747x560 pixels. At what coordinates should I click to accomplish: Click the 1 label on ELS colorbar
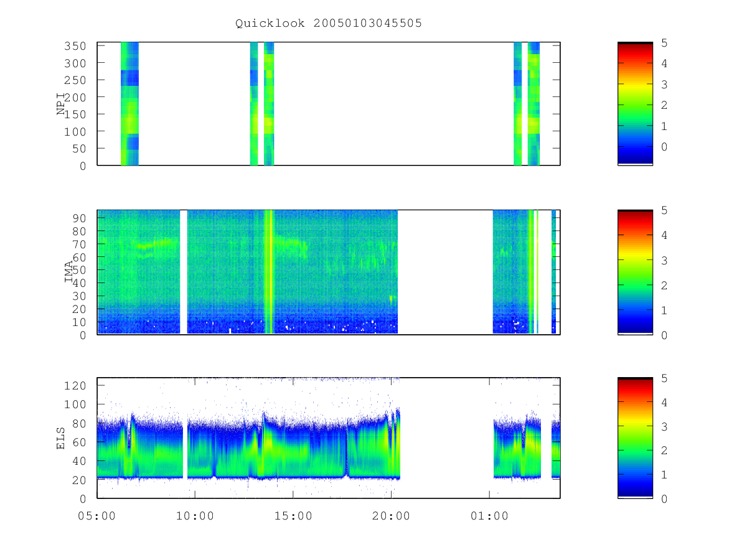click(664, 475)
